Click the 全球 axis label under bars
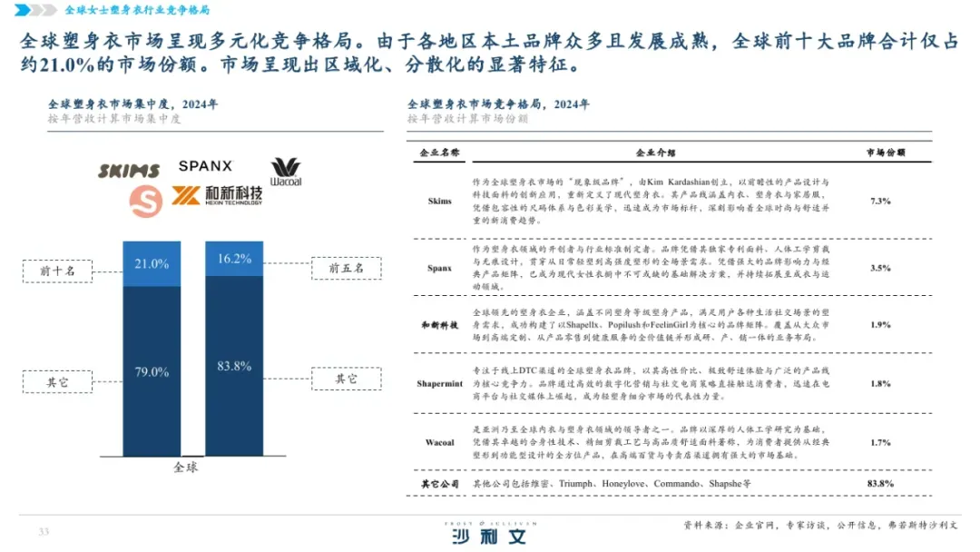 tap(186, 468)
